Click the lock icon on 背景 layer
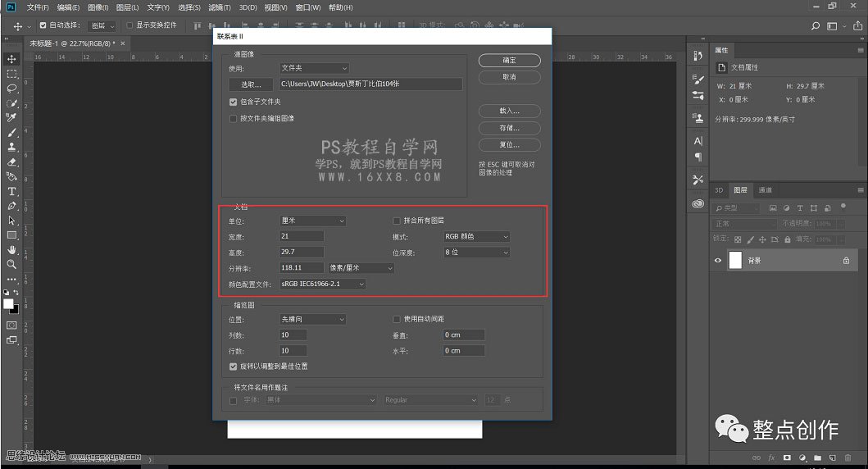Image resolution: width=868 pixels, height=469 pixels. pos(846,260)
